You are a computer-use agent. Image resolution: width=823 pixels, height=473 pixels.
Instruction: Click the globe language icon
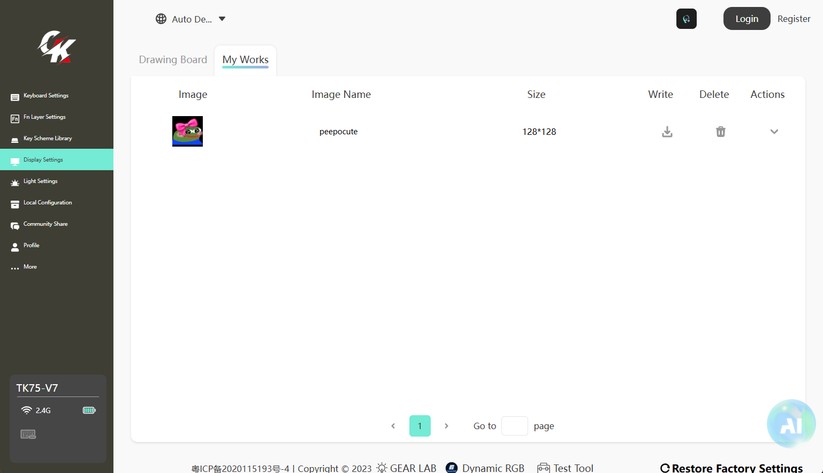161,19
